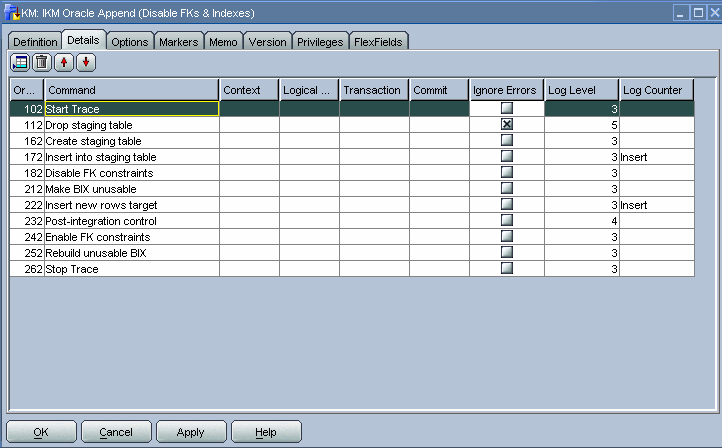The image size is (722, 448).
Task: Select the Post-integration control command
Action: tap(132, 221)
